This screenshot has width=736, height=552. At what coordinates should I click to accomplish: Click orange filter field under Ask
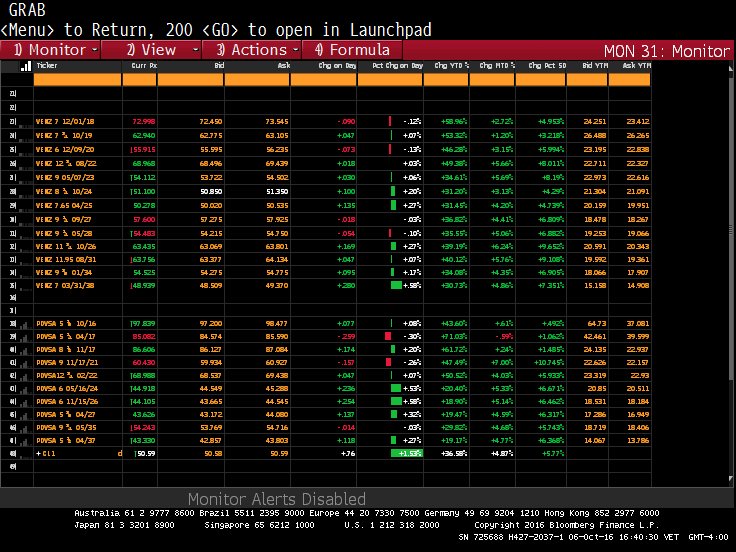pos(257,79)
